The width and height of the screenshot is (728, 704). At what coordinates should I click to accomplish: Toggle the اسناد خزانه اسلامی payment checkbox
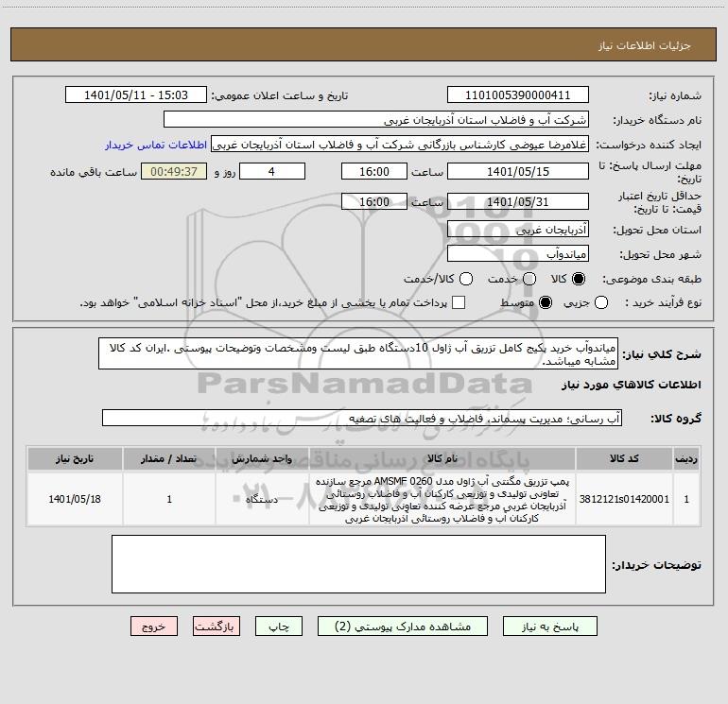click(459, 302)
